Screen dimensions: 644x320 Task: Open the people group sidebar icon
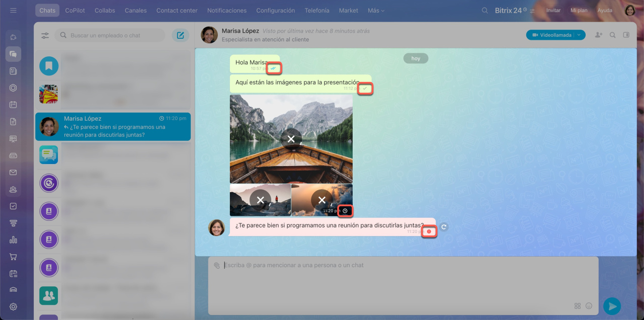(x=13, y=189)
